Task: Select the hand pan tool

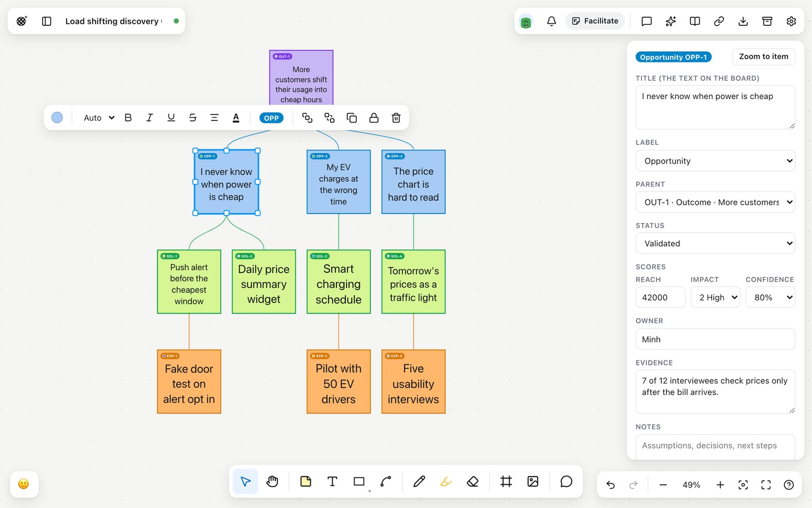Action: [x=273, y=482]
